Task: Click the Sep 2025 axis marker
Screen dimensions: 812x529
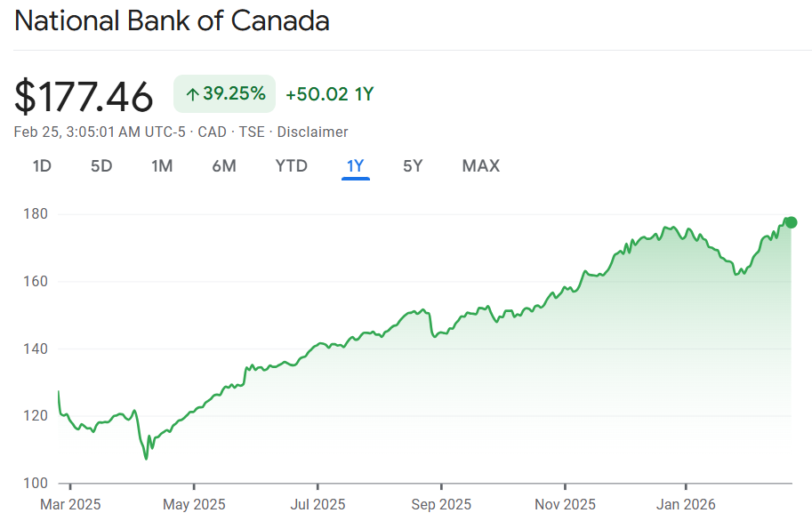Action: (x=440, y=504)
